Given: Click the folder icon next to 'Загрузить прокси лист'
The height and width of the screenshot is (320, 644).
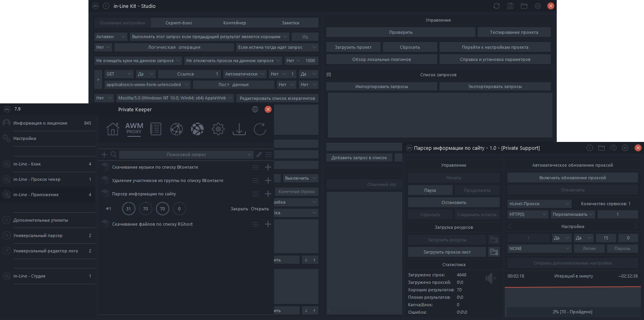Looking at the screenshot, I should [494, 252].
